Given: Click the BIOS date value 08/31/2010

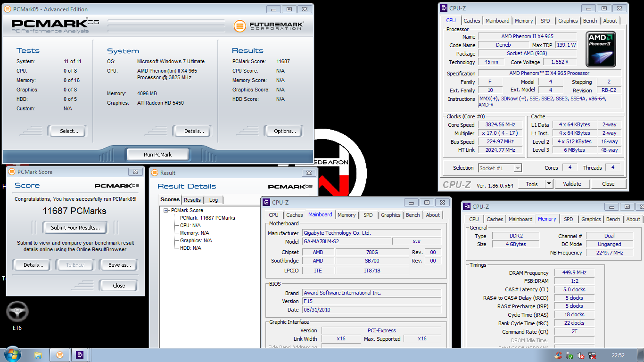Looking at the screenshot, I should [x=372, y=310].
